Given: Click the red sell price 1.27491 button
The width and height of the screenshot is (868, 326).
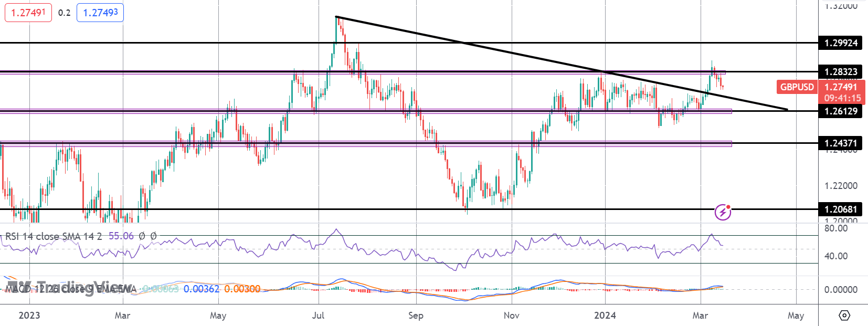Looking at the screenshot, I should (x=28, y=12).
